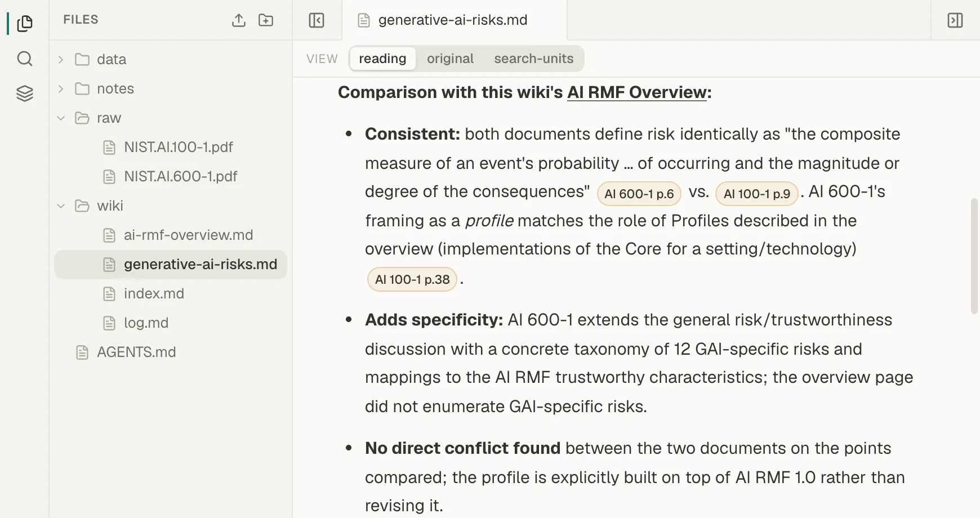The width and height of the screenshot is (980, 518).
Task: Click the new folder icon
Action: coord(266,20)
